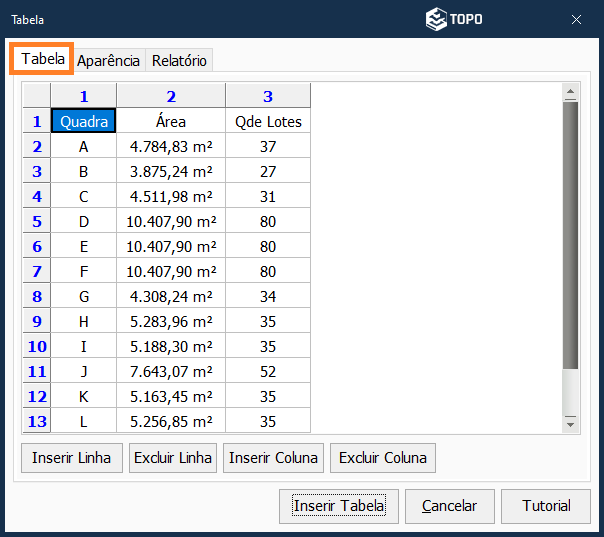
Task: Open the Relatório tab
Action: point(179,60)
